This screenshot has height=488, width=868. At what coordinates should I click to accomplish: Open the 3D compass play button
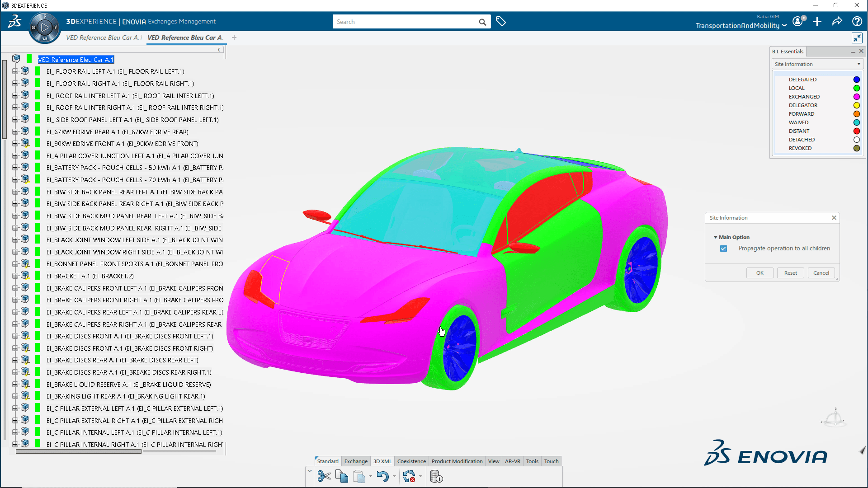[x=44, y=28]
